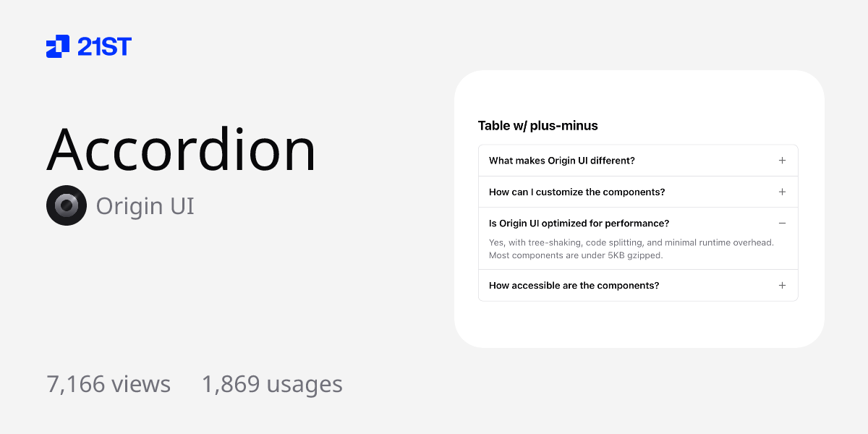Click the 7,166 views counter
Screen dimensions: 868x434
109,384
